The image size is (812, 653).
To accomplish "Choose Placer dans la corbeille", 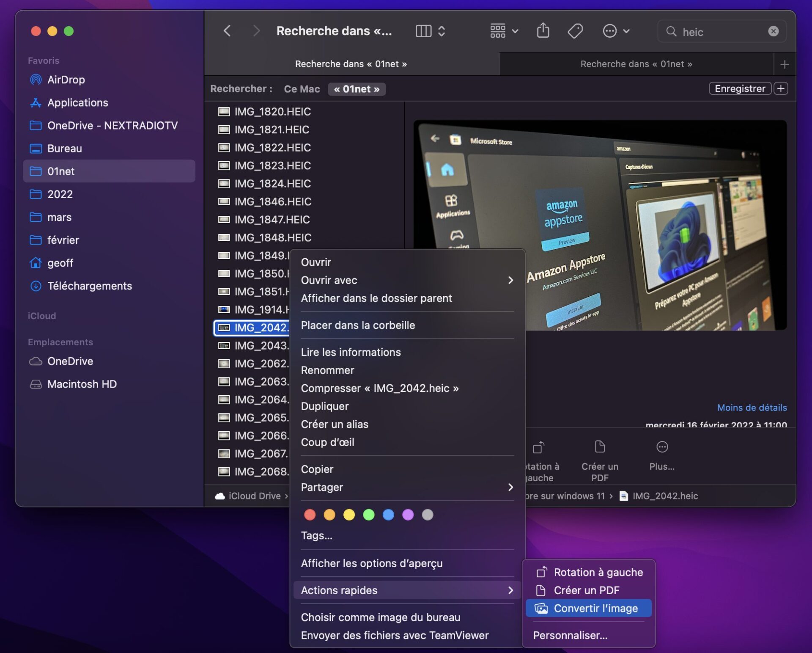I will (x=407, y=325).
